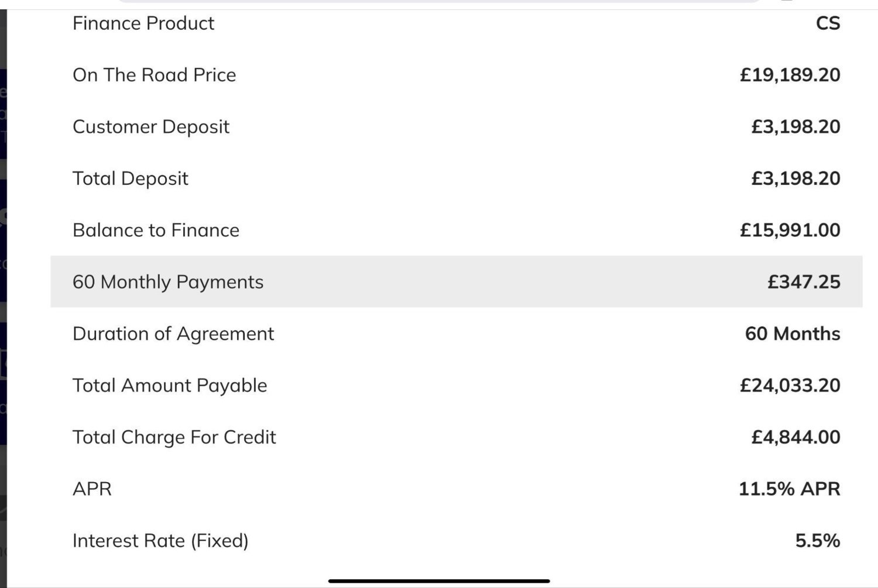Click the On The Road Price label
Image resolution: width=878 pixels, height=588 pixels.
(154, 75)
